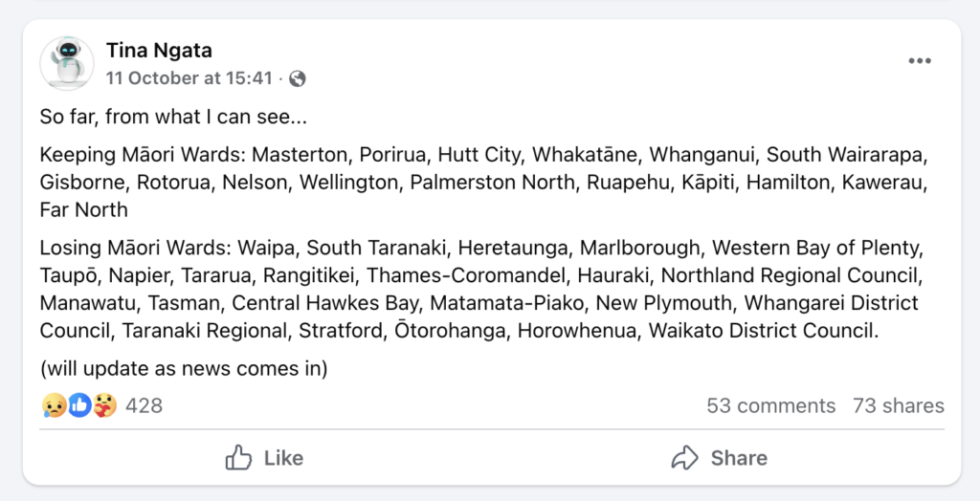This screenshot has width=980, height=501.
Task: Open the 11 October at 15:41 timestamp
Action: [189, 78]
